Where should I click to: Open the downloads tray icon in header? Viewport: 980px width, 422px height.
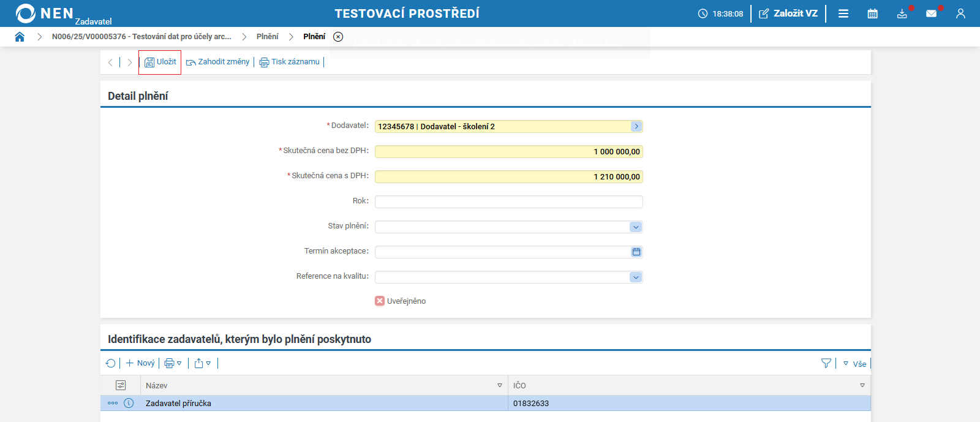[902, 13]
